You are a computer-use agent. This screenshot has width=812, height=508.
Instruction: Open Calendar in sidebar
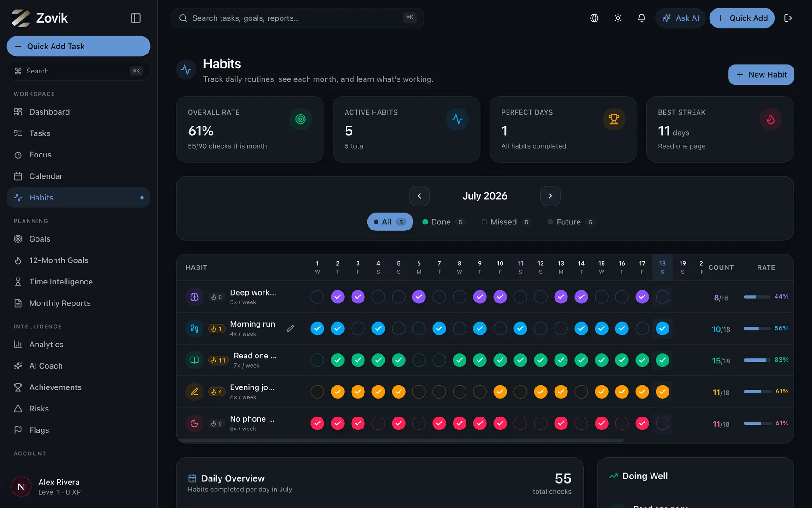click(x=78, y=176)
